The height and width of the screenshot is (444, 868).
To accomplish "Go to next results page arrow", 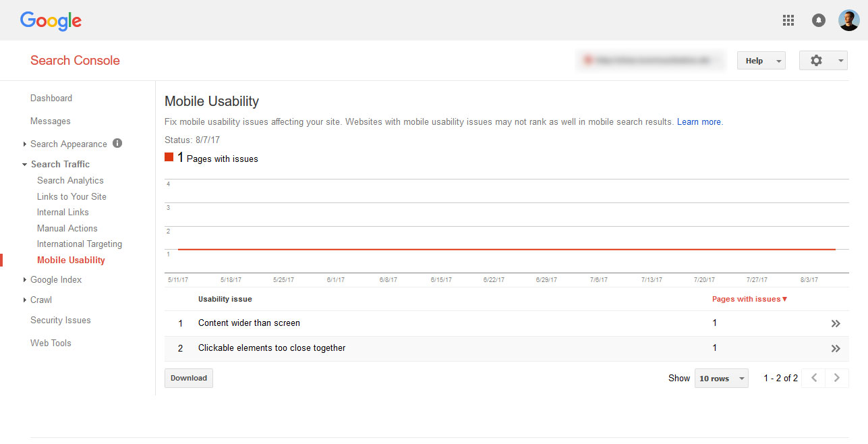I will 837,378.
